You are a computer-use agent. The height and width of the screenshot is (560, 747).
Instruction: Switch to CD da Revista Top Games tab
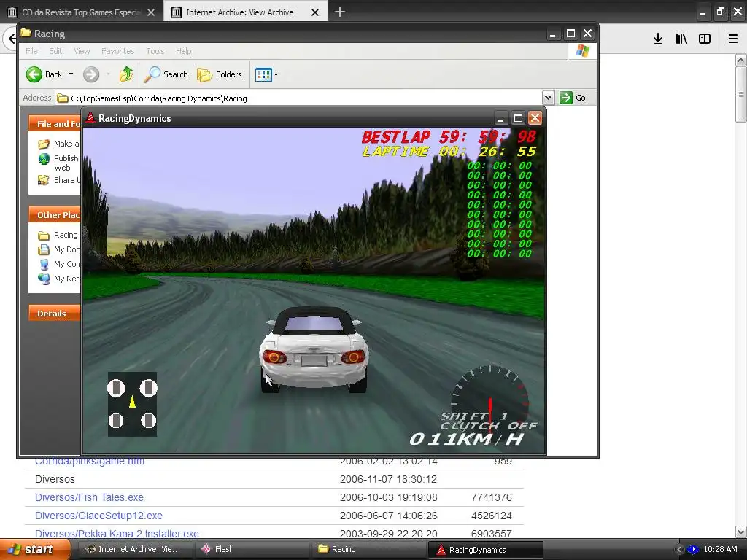click(81, 12)
